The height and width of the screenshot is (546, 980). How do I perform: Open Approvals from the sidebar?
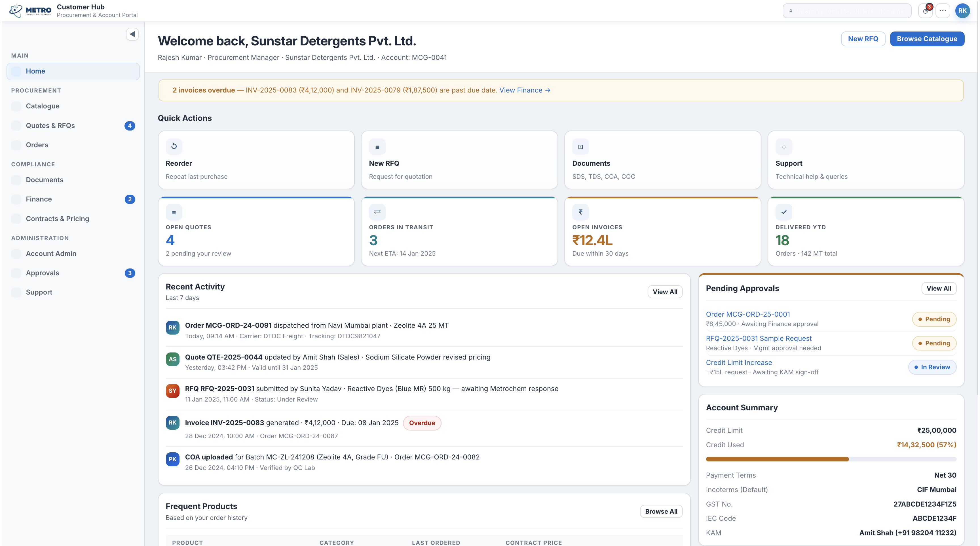pyautogui.click(x=43, y=273)
